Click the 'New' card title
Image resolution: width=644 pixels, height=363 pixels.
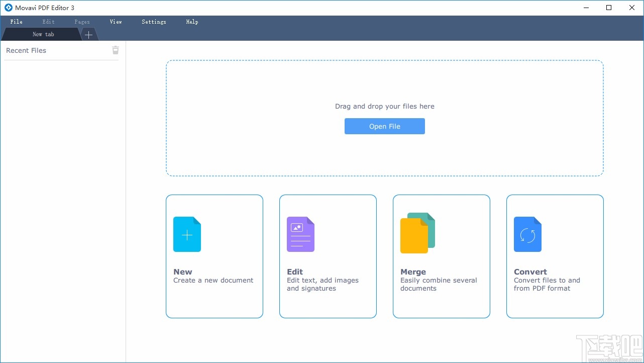[183, 271]
